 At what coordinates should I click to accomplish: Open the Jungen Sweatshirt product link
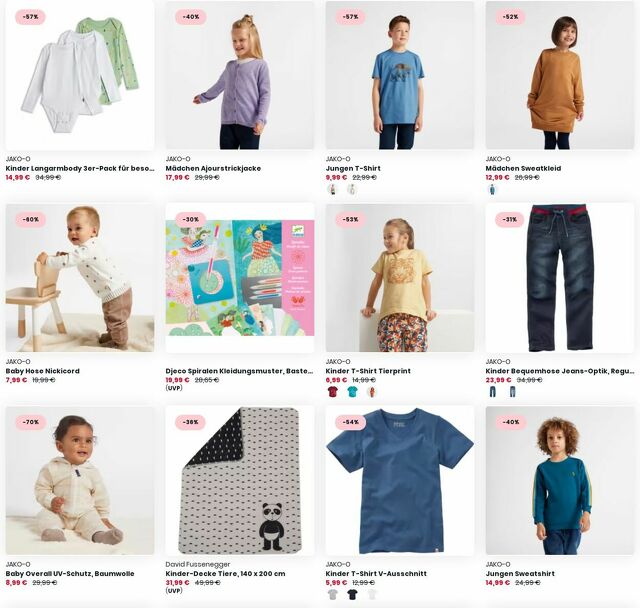coord(520,573)
